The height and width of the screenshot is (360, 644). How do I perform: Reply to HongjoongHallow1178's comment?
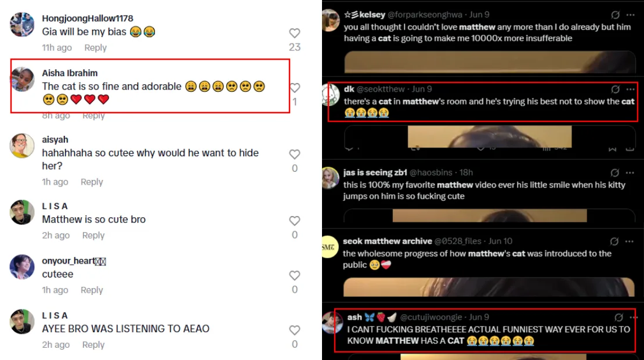coord(95,48)
